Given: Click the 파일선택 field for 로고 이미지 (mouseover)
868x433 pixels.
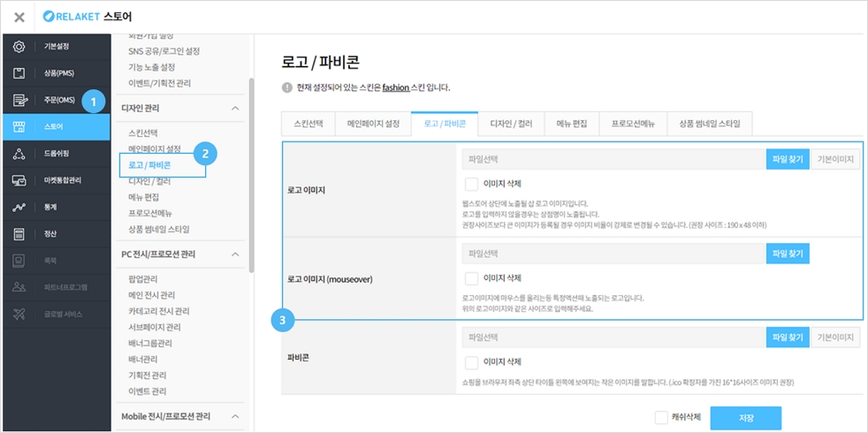Looking at the screenshot, I should tap(613, 254).
